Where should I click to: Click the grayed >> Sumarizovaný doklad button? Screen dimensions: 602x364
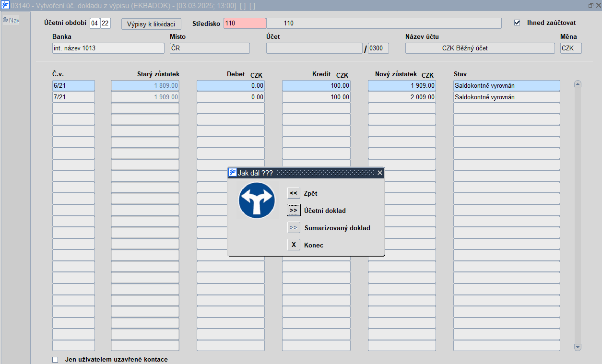(294, 228)
